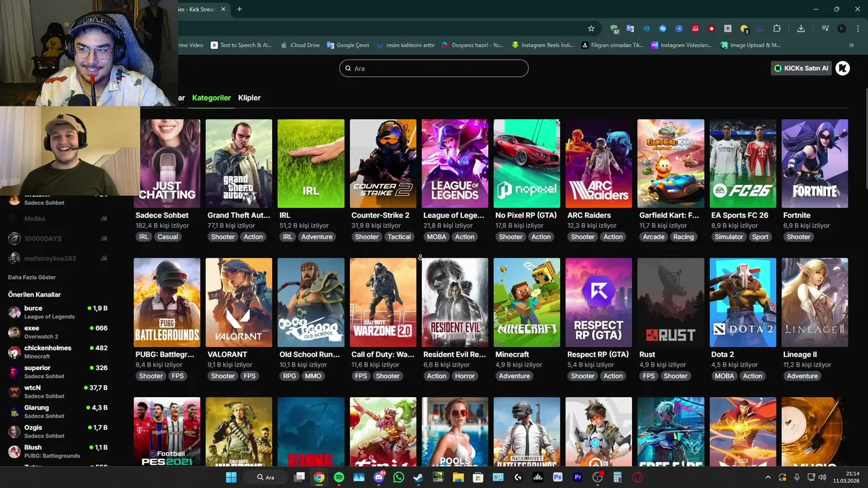Screen dimensions: 868x488
Task: Open the No Pixel RP (GTA) title link
Action: pyautogui.click(x=526, y=216)
